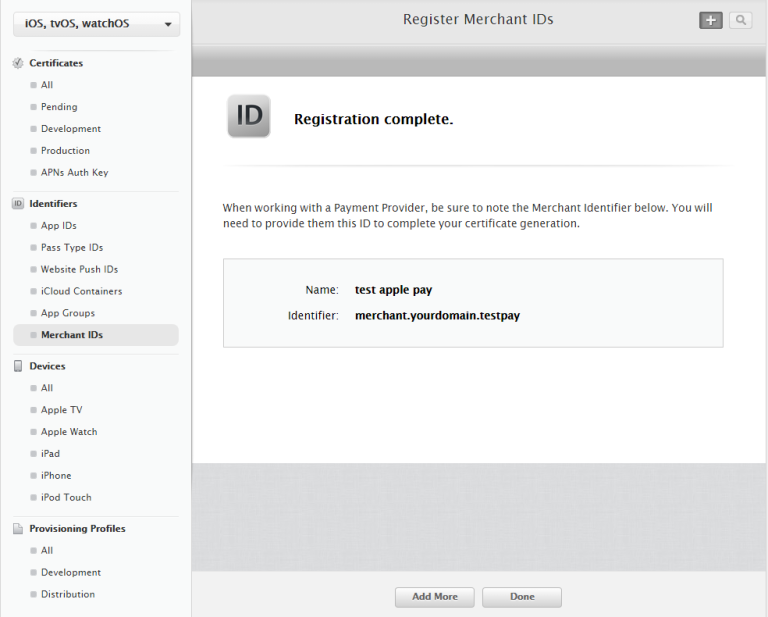The height and width of the screenshot is (617, 768).
Task: Go to APNs Auth Key certificates
Action: click(x=74, y=173)
